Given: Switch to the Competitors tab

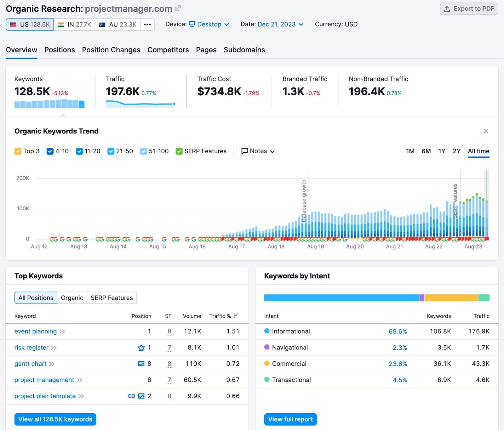Looking at the screenshot, I should [x=168, y=50].
